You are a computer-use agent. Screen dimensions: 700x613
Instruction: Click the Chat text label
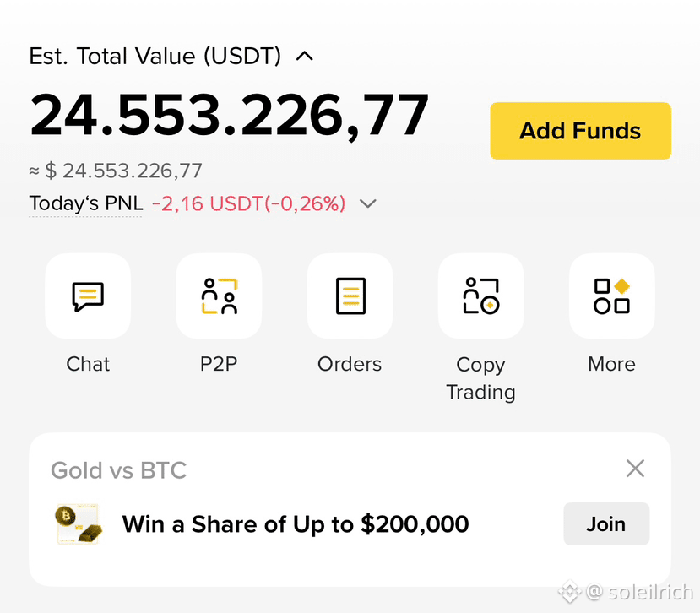[x=88, y=364]
